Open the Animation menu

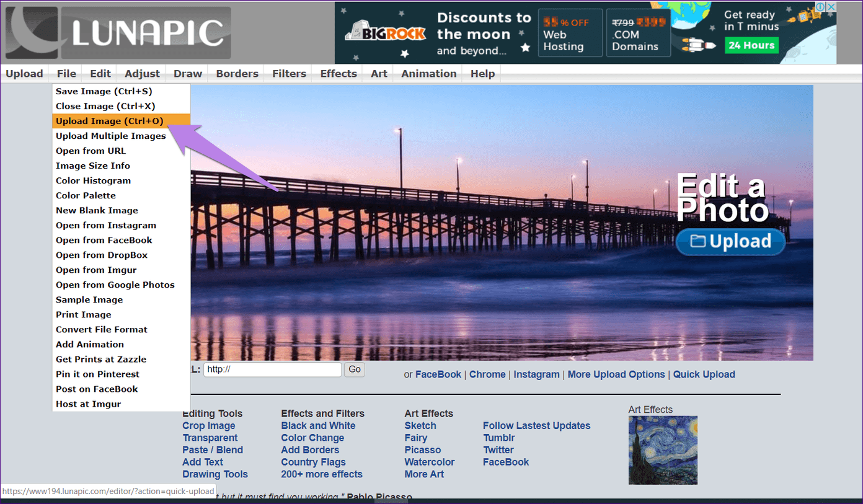point(429,73)
